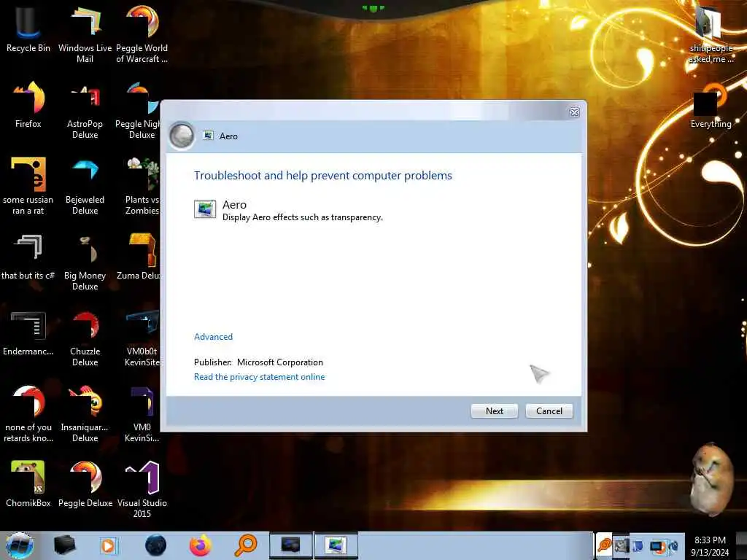
Task: Click the hamster figure on the desktop
Action: point(711,480)
